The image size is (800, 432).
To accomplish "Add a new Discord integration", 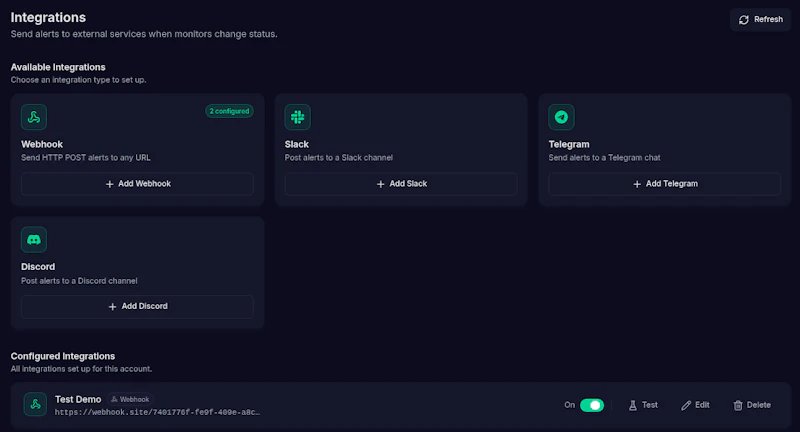I will tap(137, 307).
